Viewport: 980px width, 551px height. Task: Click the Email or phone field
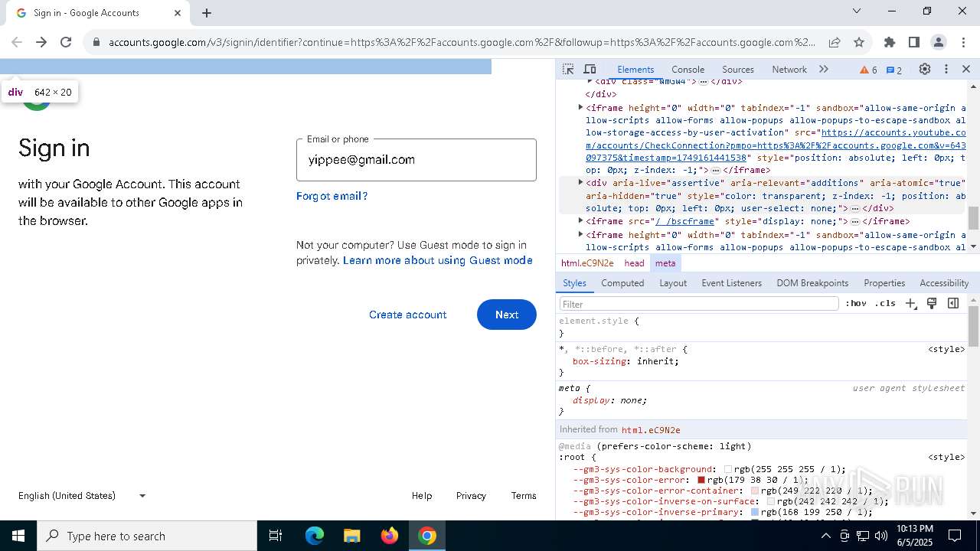tap(416, 160)
